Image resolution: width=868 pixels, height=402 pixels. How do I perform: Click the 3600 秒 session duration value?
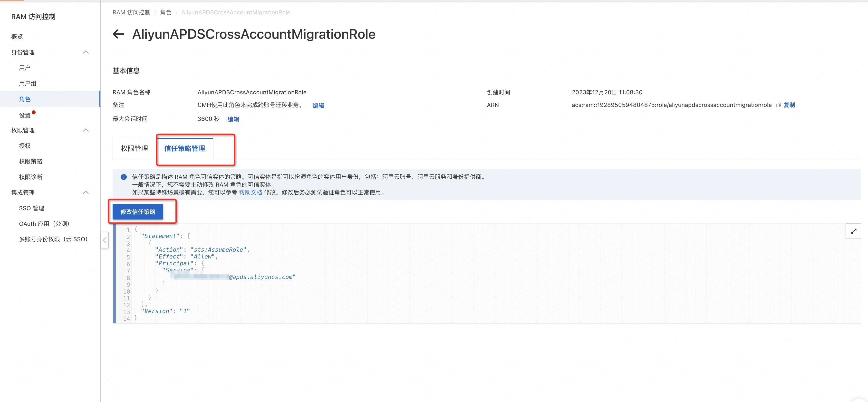pos(209,119)
